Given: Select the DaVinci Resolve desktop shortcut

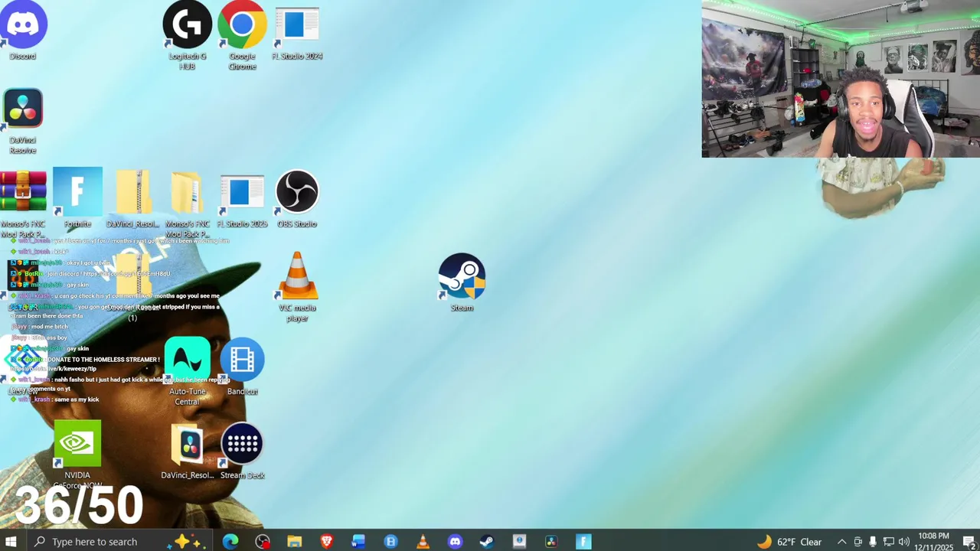Looking at the screenshot, I should pyautogui.click(x=23, y=122).
